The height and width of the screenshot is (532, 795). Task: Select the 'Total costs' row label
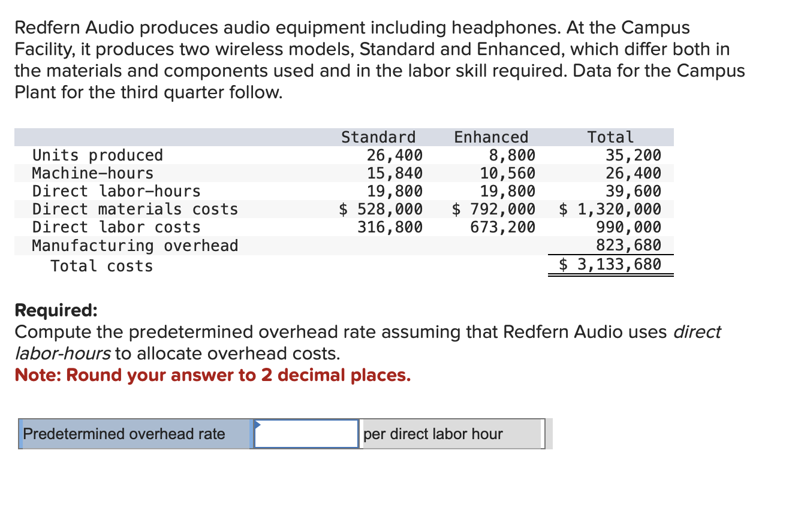pos(102,266)
